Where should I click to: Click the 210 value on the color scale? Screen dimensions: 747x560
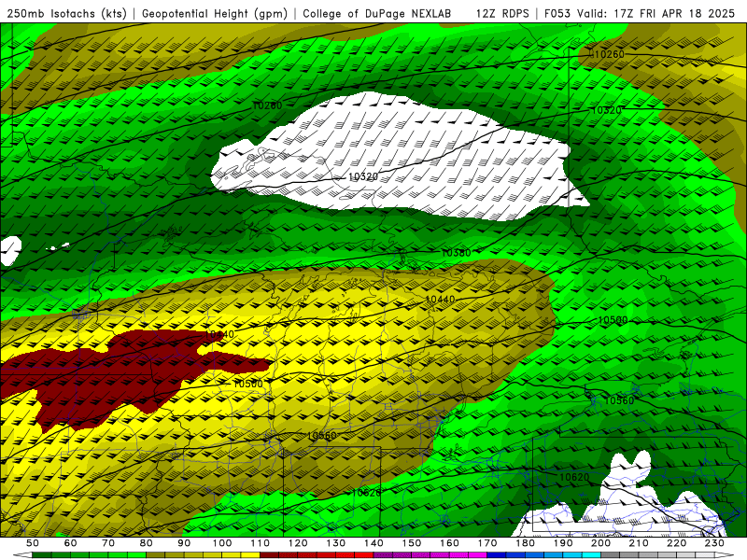[x=639, y=543]
